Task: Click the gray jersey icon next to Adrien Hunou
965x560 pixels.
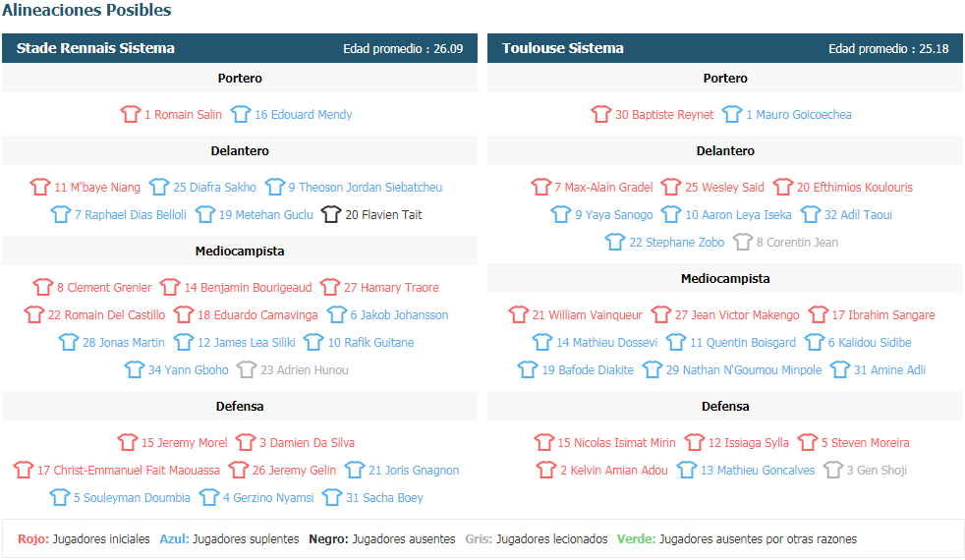Action: (247, 369)
